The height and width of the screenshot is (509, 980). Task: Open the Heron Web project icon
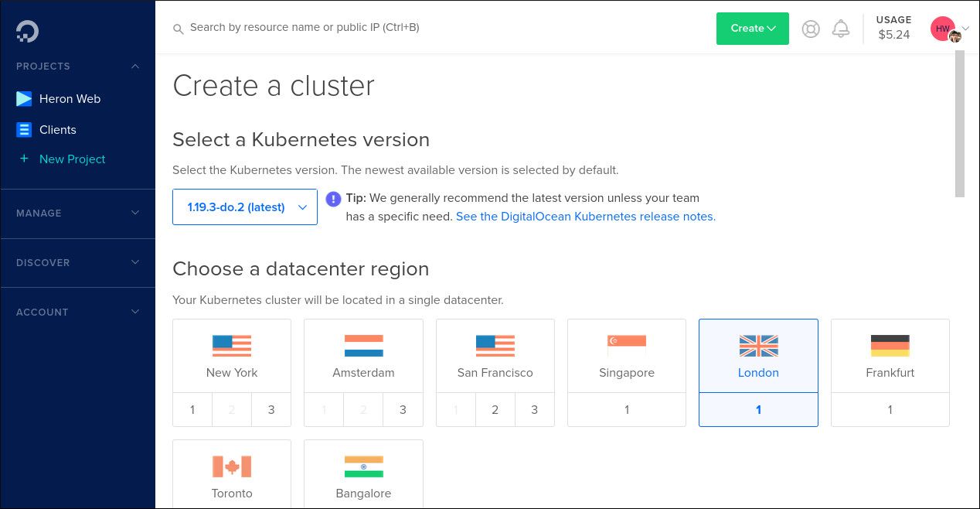point(23,98)
